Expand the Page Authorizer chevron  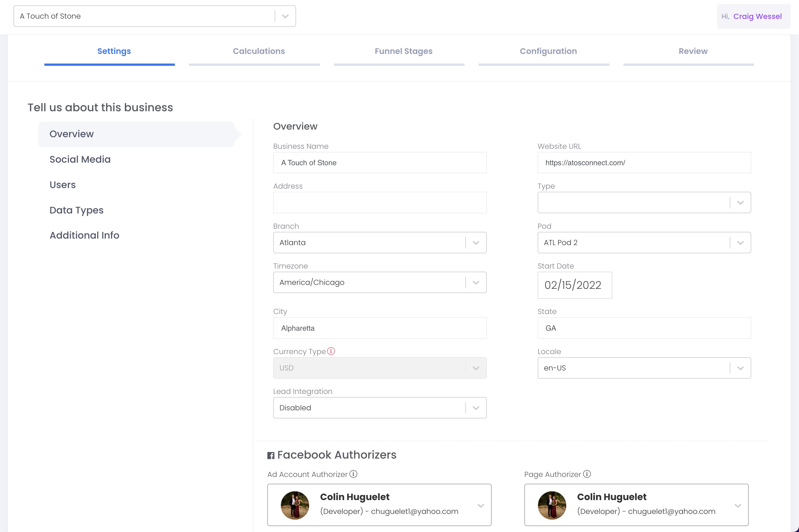point(738,505)
